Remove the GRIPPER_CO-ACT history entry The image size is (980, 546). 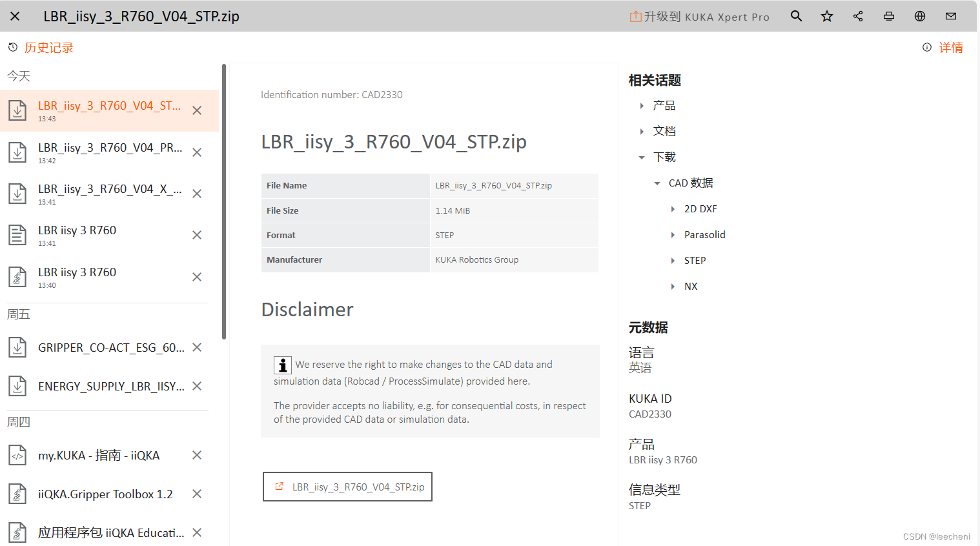pyautogui.click(x=197, y=347)
